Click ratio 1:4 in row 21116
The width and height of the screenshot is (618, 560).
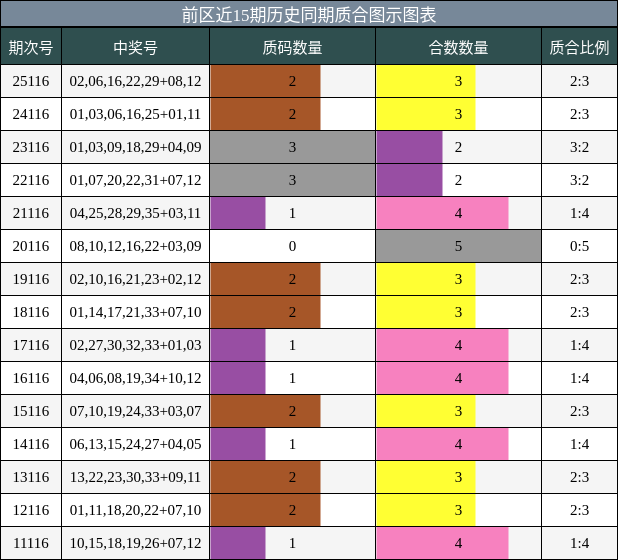point(579,213)
